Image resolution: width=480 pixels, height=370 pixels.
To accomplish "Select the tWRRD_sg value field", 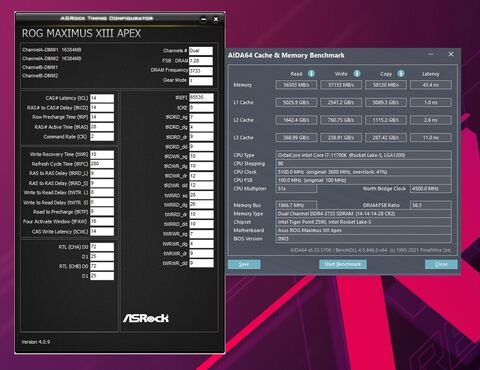I will (x=201, y=195).
